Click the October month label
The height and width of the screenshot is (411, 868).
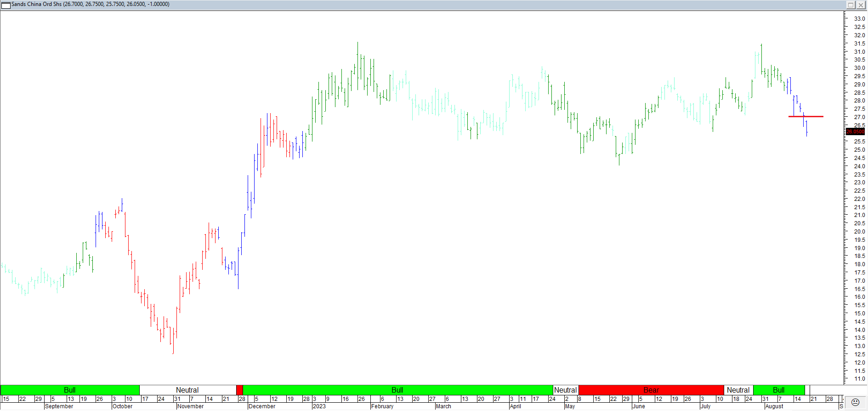click(x=123, y=406)
